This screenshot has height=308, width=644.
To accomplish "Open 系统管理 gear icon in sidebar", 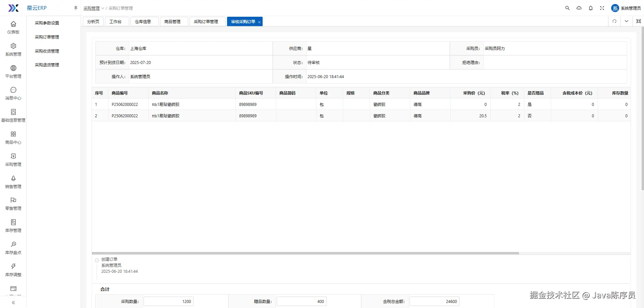I will [13, 46].
